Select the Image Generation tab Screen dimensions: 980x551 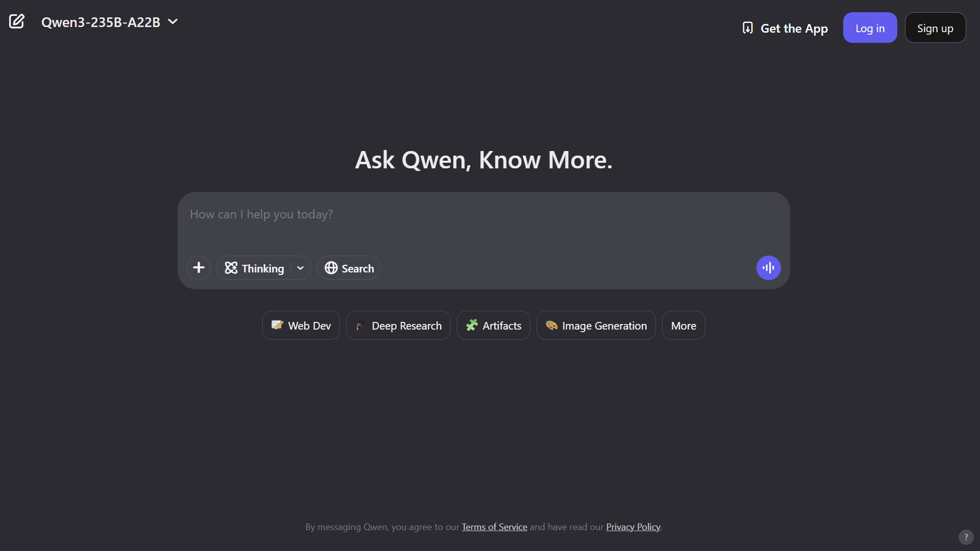pos(596,325)
